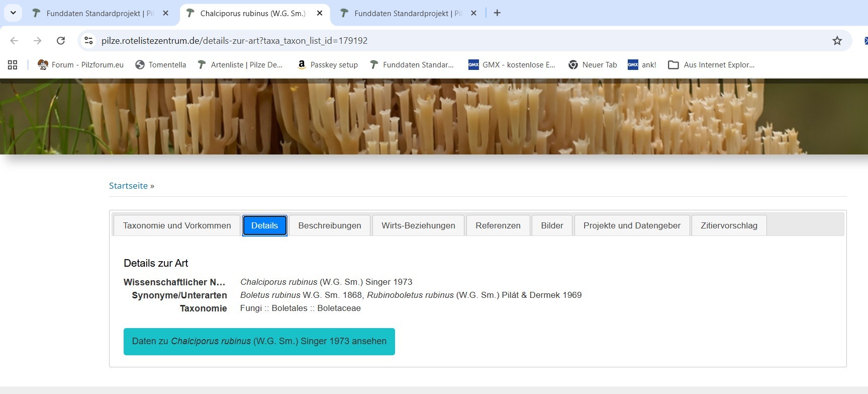Go back to the previous page
The height and width of the screenshot is (394, 868).
point(14,41)
